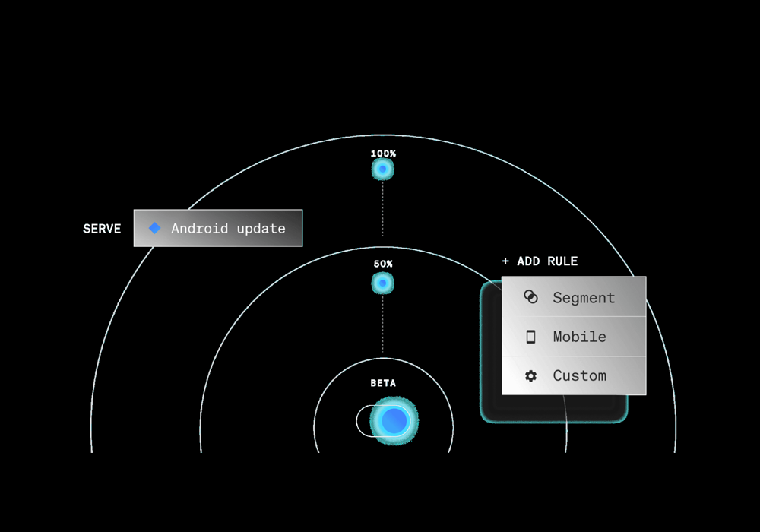Screen dimensions: 760x532
Task: Click the Custom gear icon
Action: click(531, 375)
